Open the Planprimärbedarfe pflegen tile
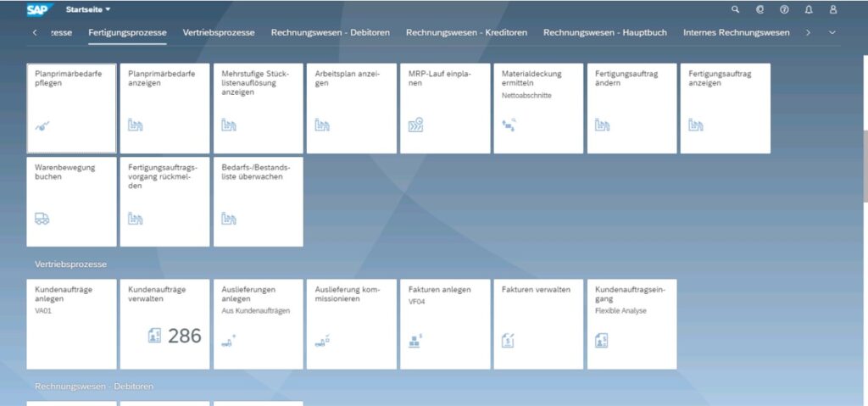Viewport: 868px width, 406px height. point(71,108)
